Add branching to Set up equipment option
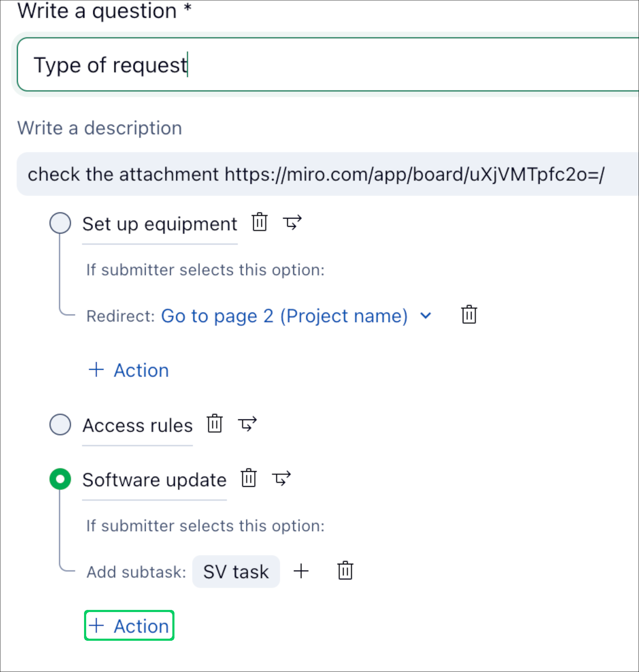Image resolution: width=639 pixels, height=672 pixels. (292, 223)
